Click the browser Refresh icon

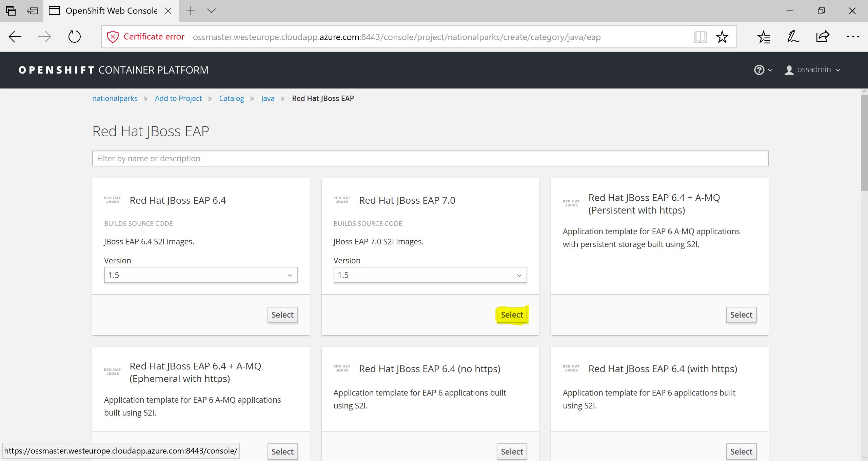(x=74, y=37)
